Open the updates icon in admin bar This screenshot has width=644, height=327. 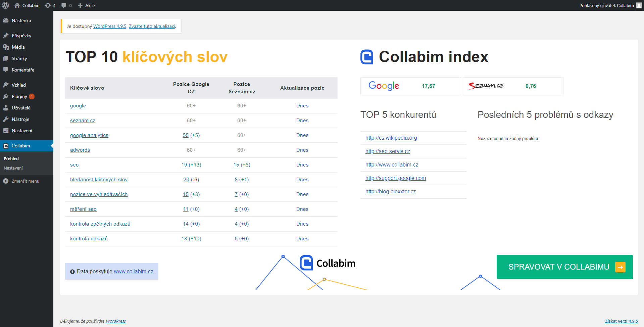point(48,5)
